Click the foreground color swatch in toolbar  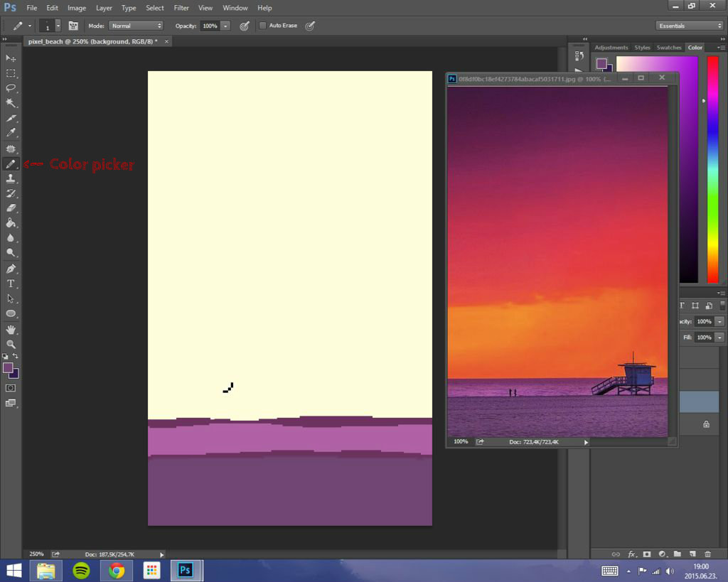pos(7,367)
